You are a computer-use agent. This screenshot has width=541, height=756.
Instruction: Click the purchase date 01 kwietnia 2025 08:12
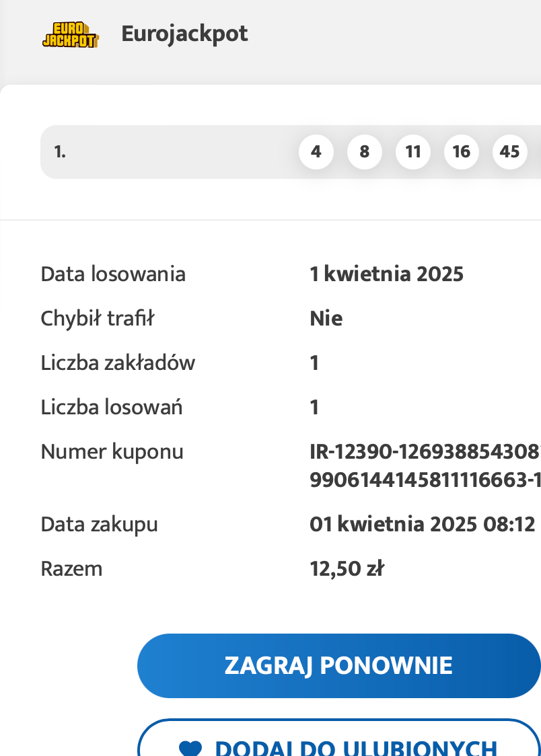point(424,524)
